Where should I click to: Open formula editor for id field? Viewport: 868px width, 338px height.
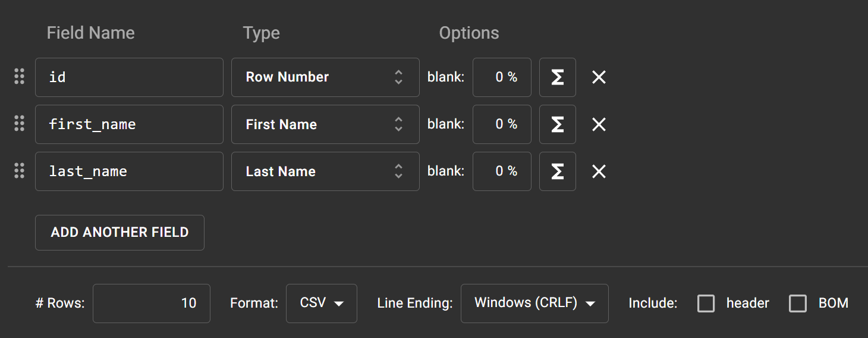557,77
